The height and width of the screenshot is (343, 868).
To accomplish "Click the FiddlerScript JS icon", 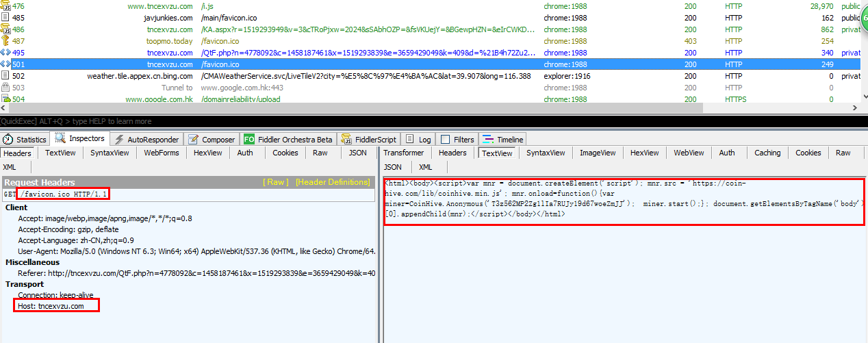I will click(x=347, y=140).
